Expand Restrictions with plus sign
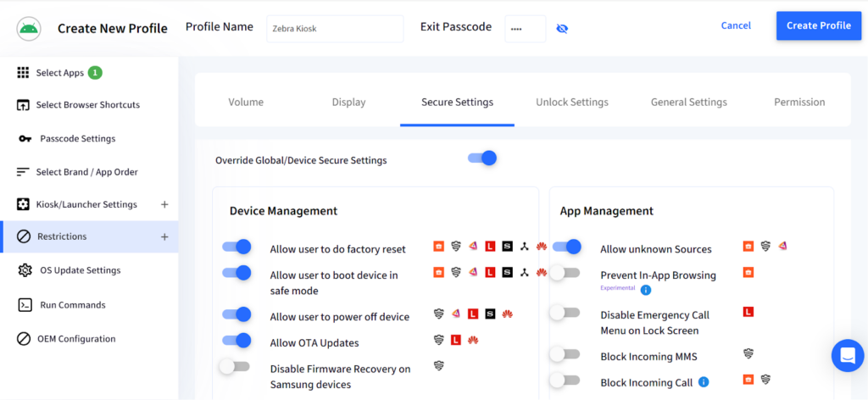This screenshot has height=400, width=868. tap(164, 236)
